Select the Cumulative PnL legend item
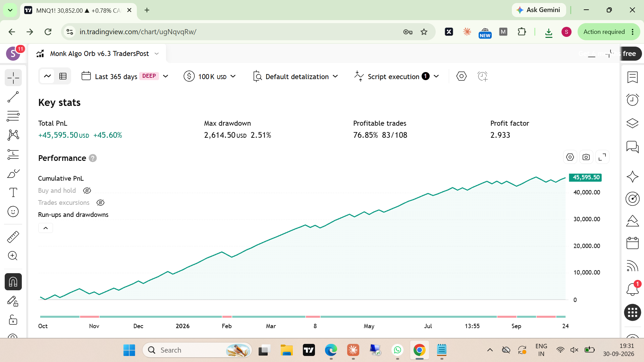 pos(61,178)
